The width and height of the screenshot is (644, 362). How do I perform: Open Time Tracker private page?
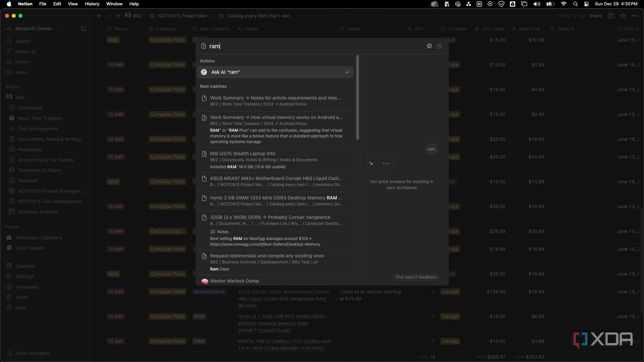click(30, 248)
